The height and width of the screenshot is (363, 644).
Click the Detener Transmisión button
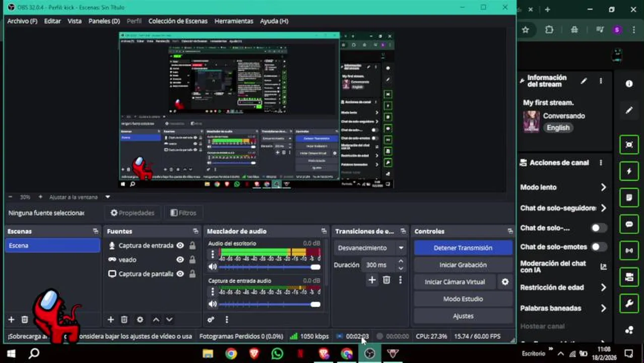click(463, 248)
